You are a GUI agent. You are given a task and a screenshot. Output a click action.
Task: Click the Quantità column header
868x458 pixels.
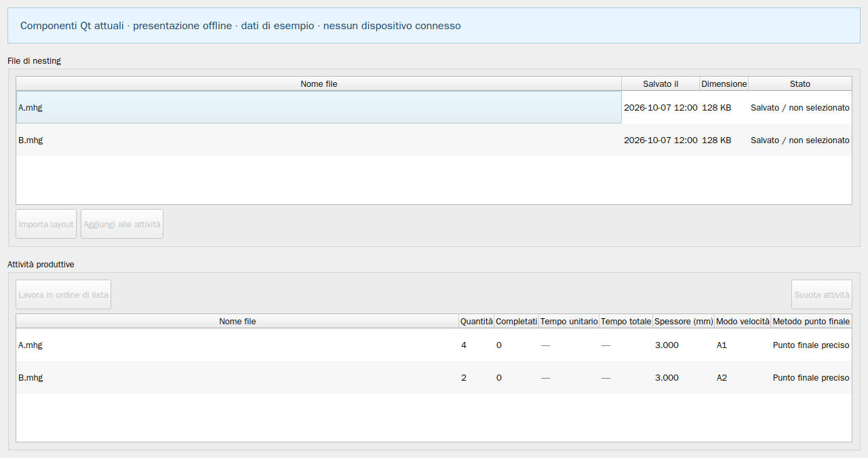477,322
